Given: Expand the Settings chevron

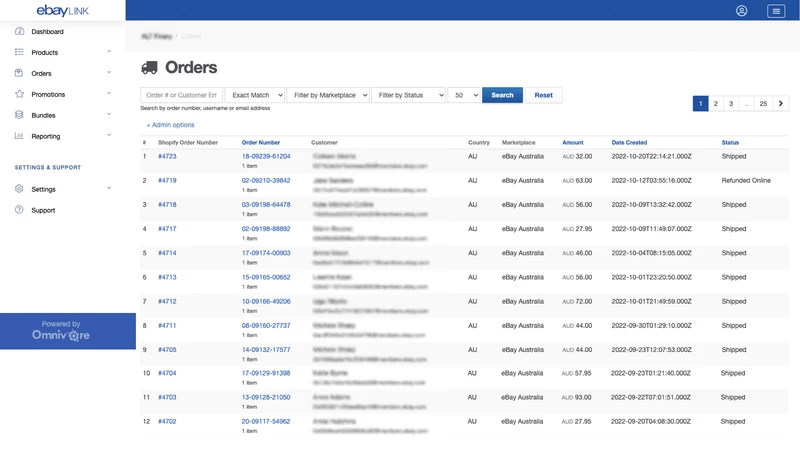Looking at the screenshot, I should pyautogui.click(x=109, y=188).
